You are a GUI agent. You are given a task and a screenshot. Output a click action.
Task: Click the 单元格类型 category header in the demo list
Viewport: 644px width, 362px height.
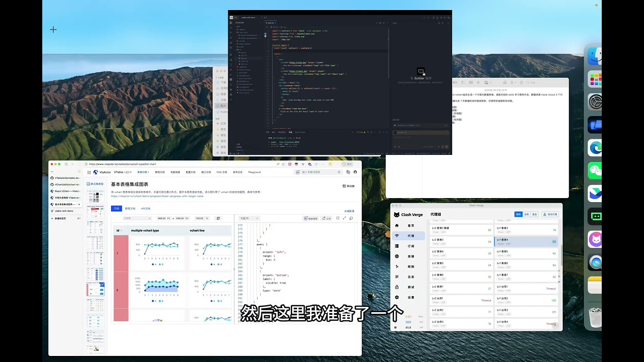(95, 184)
